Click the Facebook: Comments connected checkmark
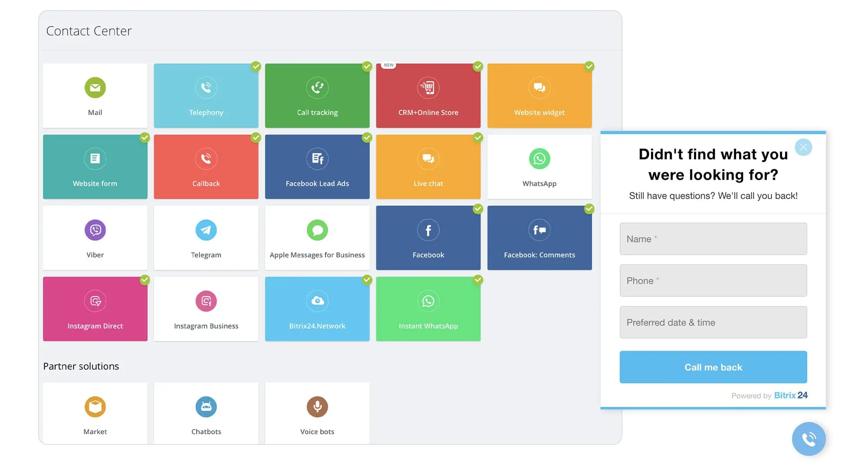The width and height of the screenshot is (868, 475). click(589, 209)
